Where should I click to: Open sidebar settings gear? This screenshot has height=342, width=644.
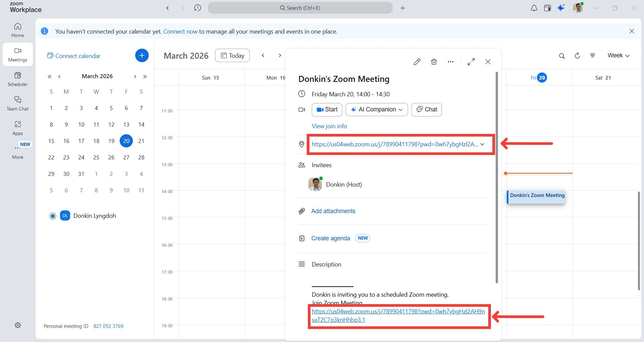click(x=18, y=325)
